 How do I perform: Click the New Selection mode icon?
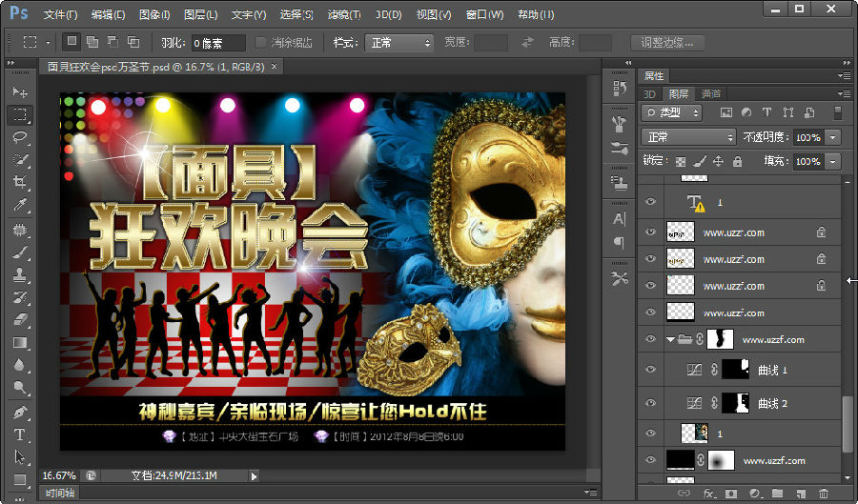(71, 42)
